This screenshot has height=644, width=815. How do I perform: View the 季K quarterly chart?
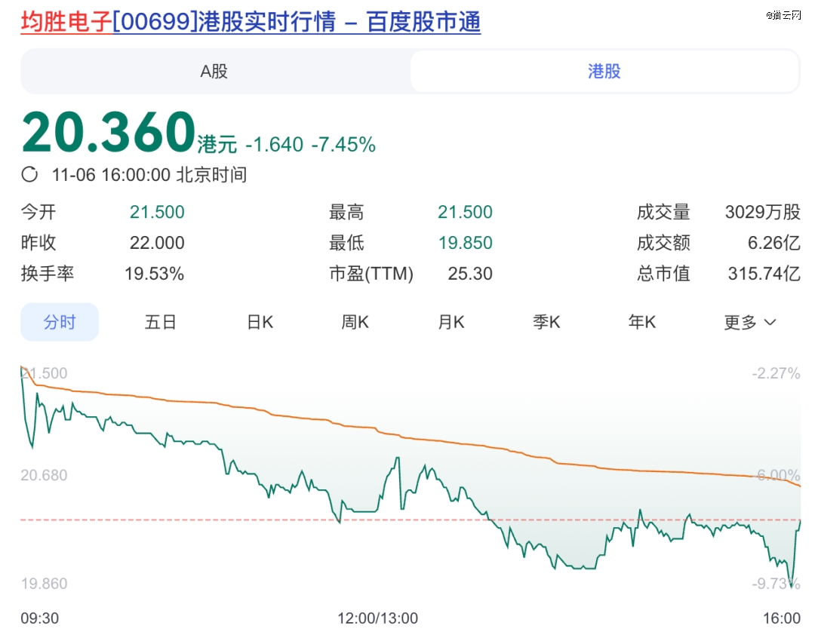click(x=546, y=323)
